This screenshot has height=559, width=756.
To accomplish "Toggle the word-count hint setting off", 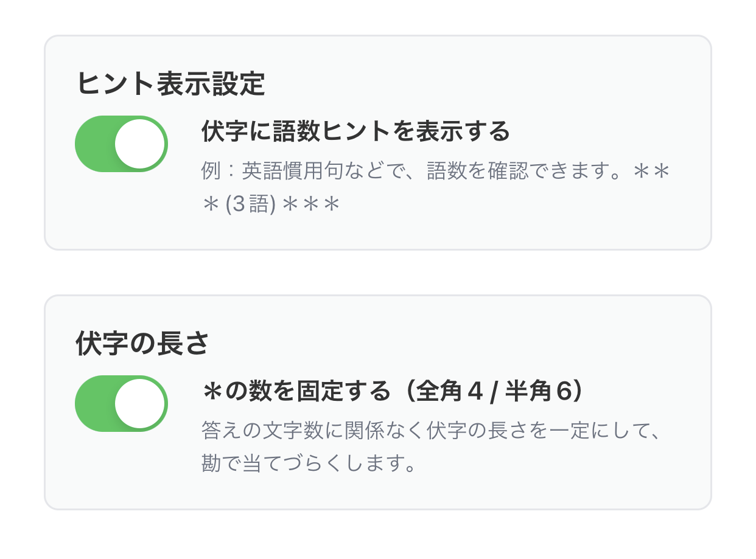I will click(121, 143).
